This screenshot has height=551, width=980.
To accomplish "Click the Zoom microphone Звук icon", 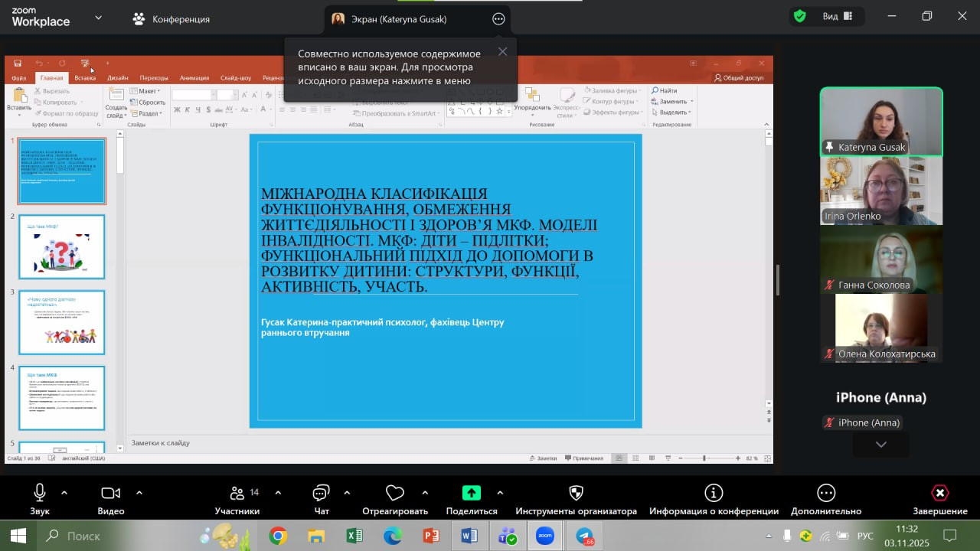I will [40, 494].
